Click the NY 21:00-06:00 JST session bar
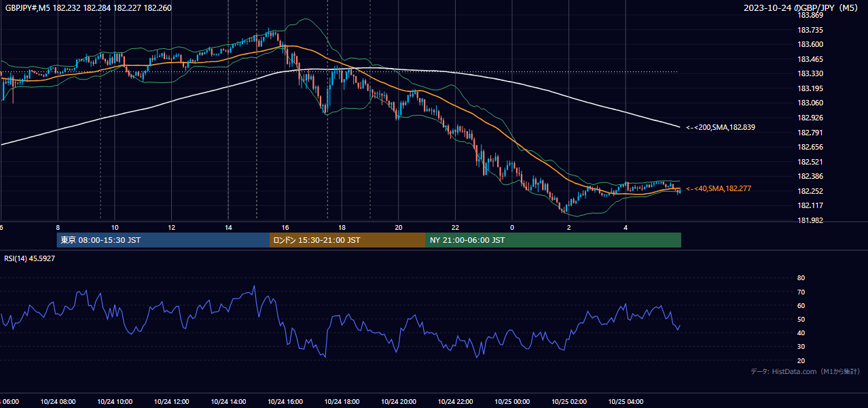This screenshot has height=408, width=868. 554,240
